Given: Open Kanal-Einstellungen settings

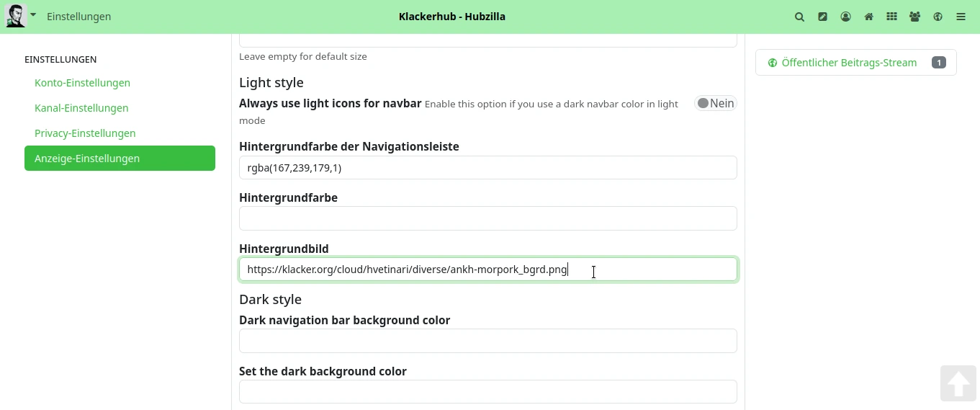Looking at the screenshot, I should click(x=81, y=108).
